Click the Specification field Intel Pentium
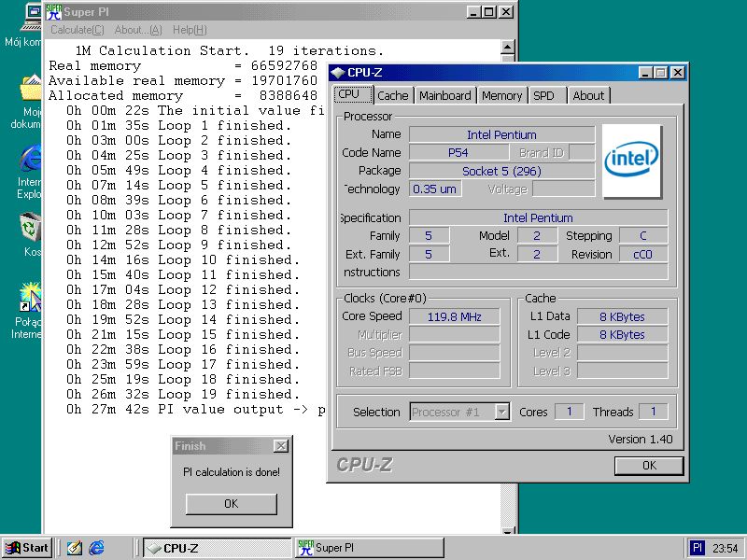The width and height of the screenshot is (747, 560). [538, 217]
